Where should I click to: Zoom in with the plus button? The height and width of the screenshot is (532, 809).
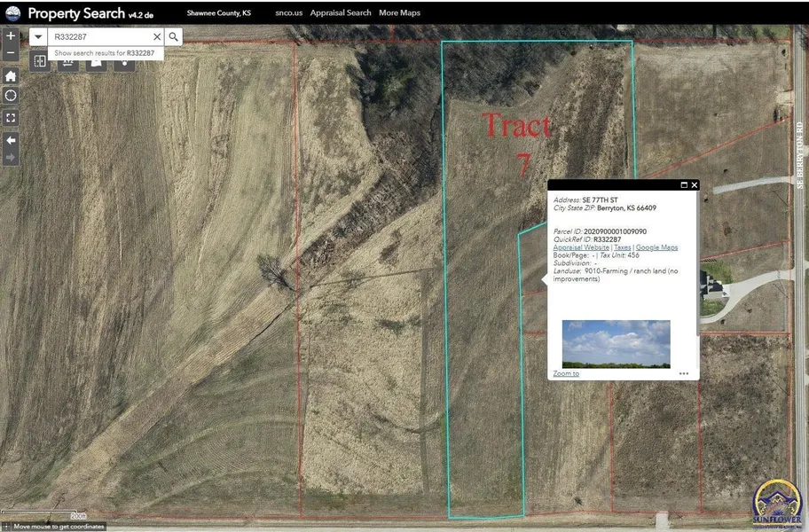pos(11,36)
